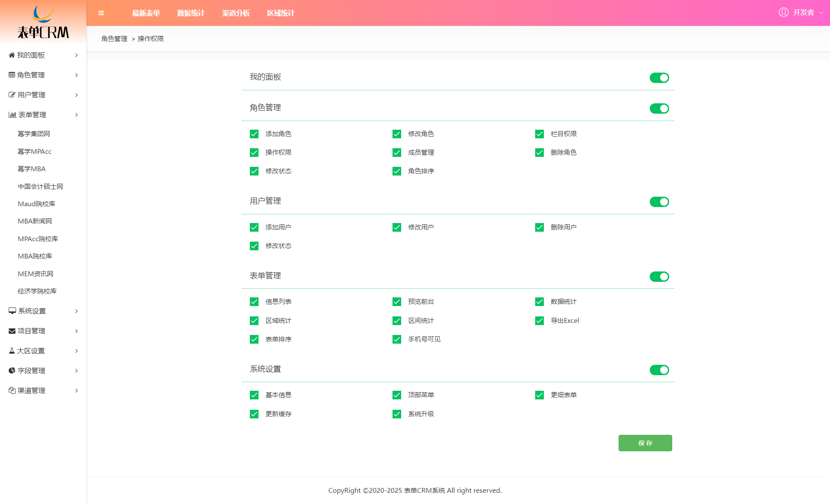Click the 系统设置 sidebar icon

11,311
